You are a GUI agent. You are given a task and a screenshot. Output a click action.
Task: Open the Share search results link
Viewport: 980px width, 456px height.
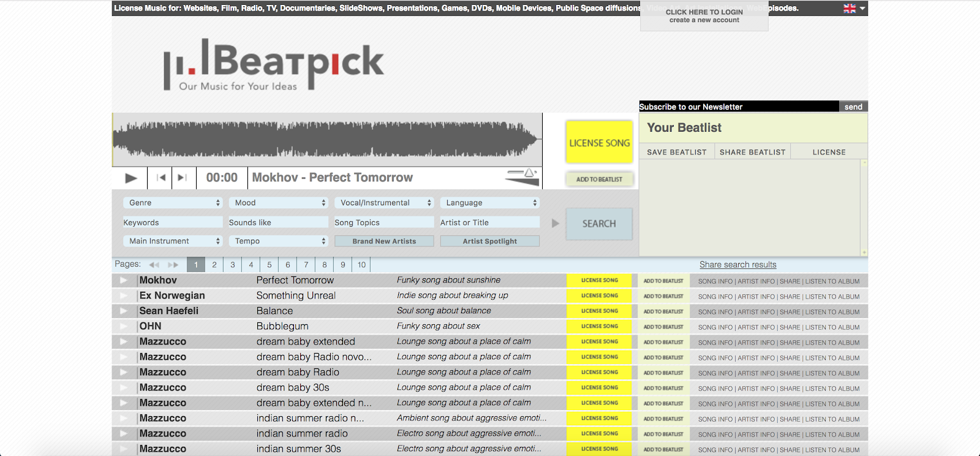738,265
